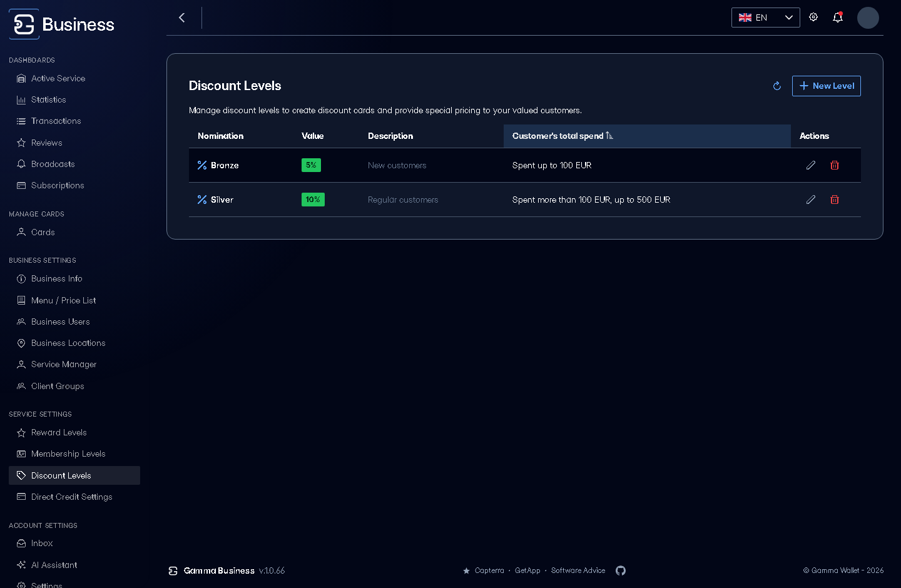Open the theme settings gear icon
The height and width of the screenshot is (588, 901).
click(x=813, y=18)
